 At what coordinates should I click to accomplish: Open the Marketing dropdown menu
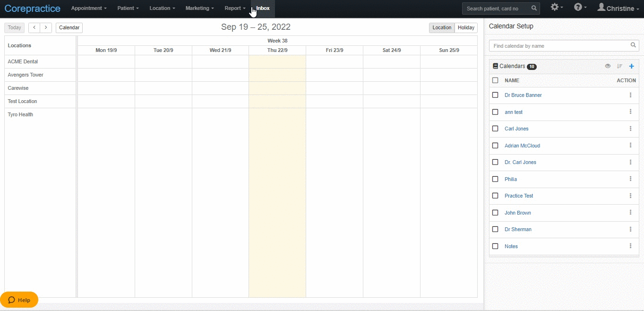pos(199,9)
